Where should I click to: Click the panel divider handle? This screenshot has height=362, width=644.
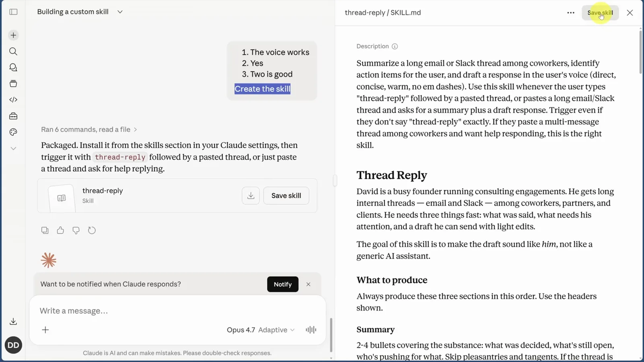click(335, 181)
